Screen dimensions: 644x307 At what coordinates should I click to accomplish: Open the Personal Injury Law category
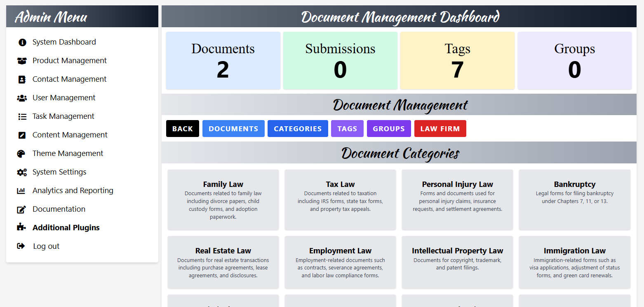(x=458, y=200)
